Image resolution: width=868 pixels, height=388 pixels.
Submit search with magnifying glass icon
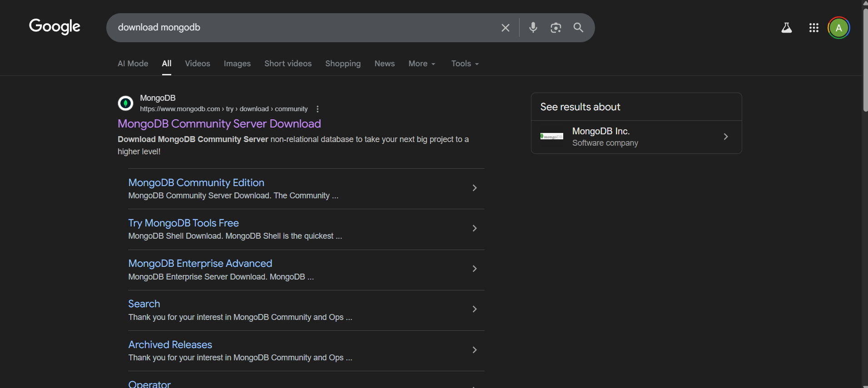tap(578, 28)
